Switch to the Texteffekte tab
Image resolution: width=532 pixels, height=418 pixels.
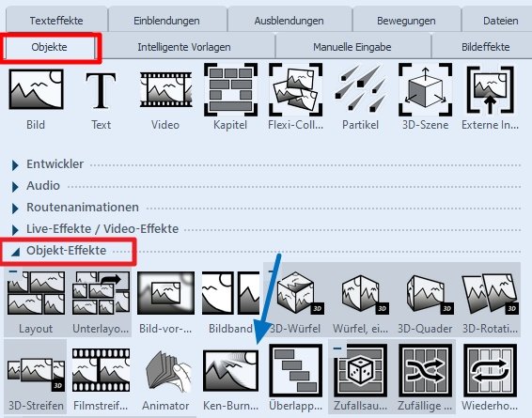pyautogui.click(x=56, y=21)
